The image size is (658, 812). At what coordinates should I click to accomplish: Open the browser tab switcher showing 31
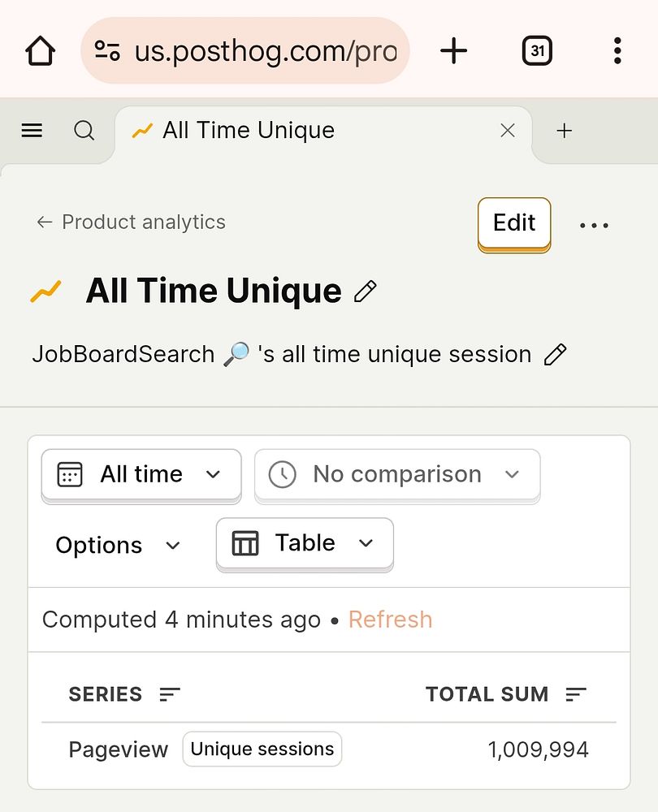(x=536, y=51)
